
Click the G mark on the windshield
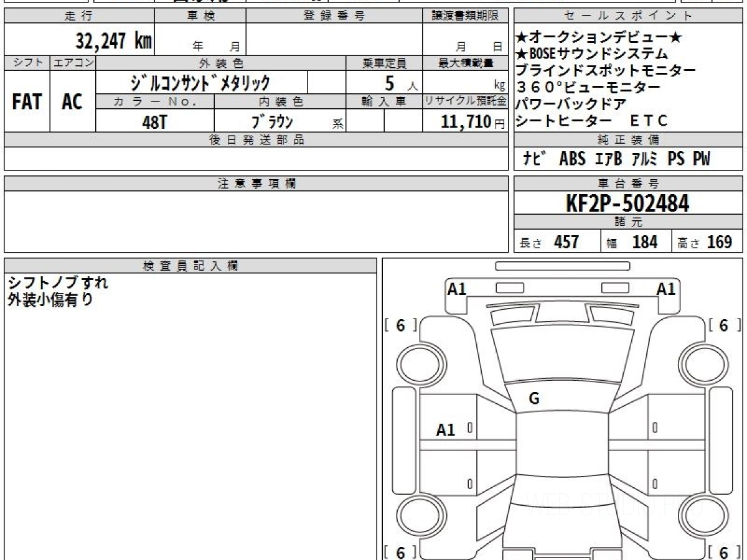pos(534,399)
